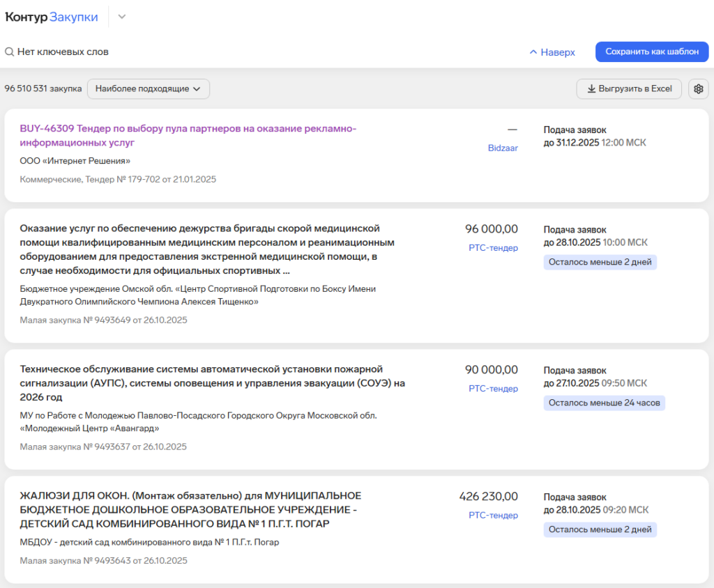Screen dimensions: 714x588
Task: Open РТС-тендер link for the medical duty tender
Action: click(493, 248)
